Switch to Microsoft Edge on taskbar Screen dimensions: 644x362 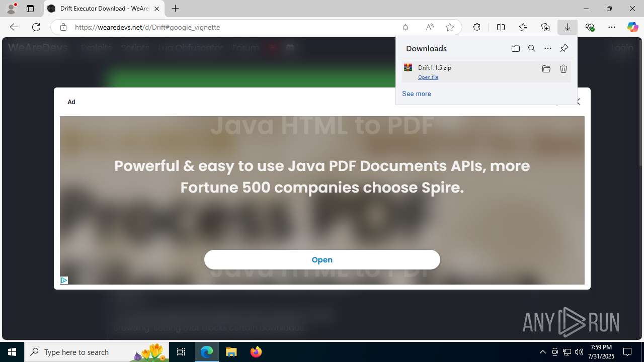[x=207, y=352]
